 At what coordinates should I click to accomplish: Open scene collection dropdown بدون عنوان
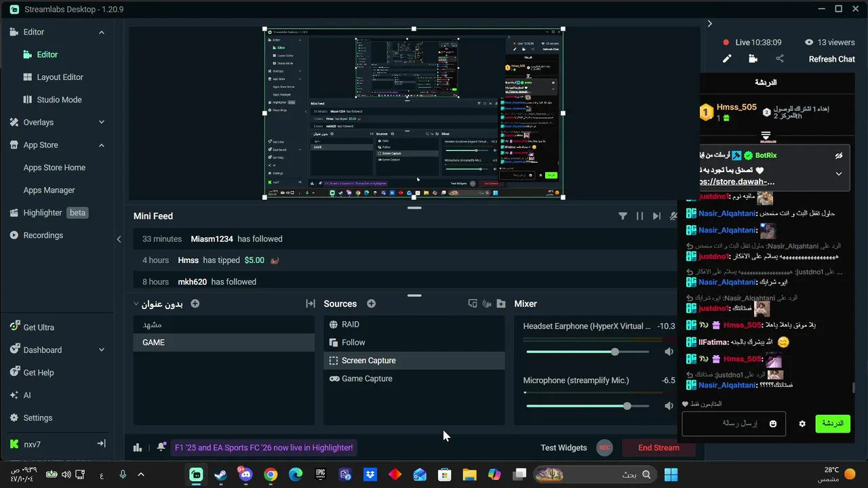(159, 304)
